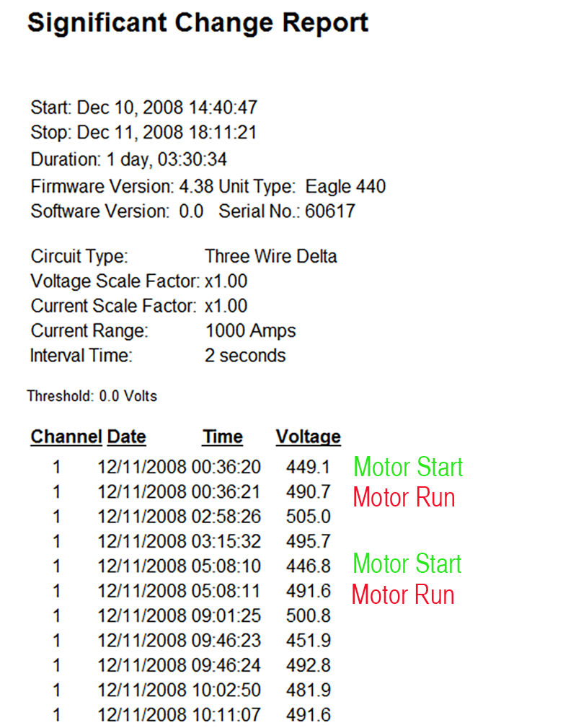The image size is (563, 728).
Task: Click the Threshold 0.0 Volts text
Action: (92, 396)
